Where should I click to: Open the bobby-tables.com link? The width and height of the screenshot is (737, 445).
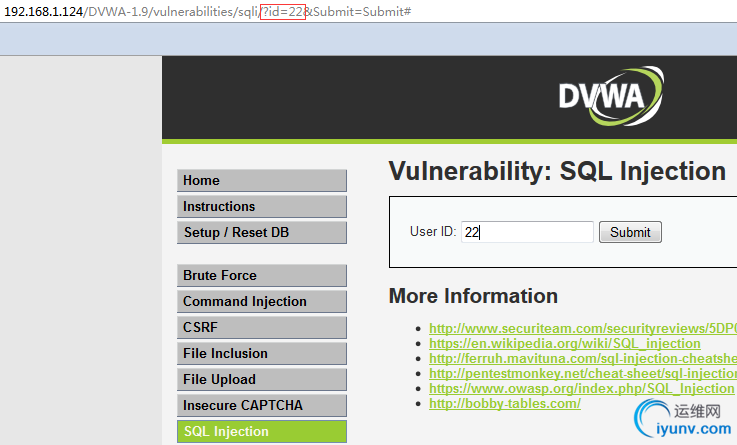505,404
